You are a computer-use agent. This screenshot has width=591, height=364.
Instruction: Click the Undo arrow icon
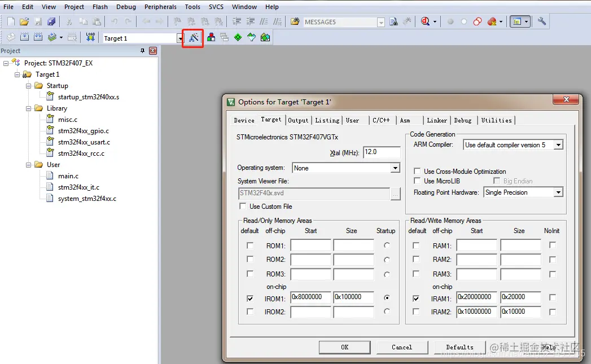[x=115, y=21]
